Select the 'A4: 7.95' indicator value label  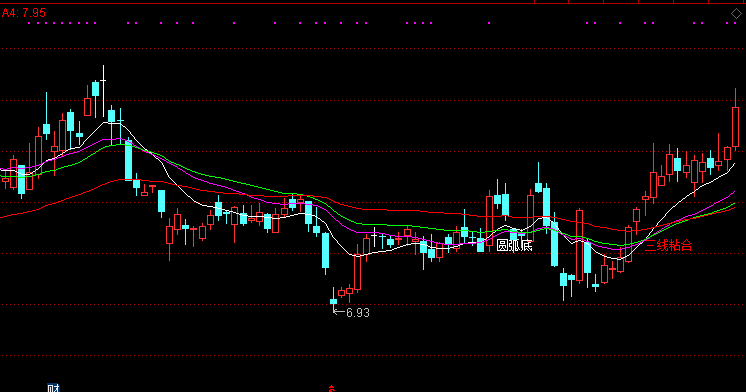pos(24,13)
